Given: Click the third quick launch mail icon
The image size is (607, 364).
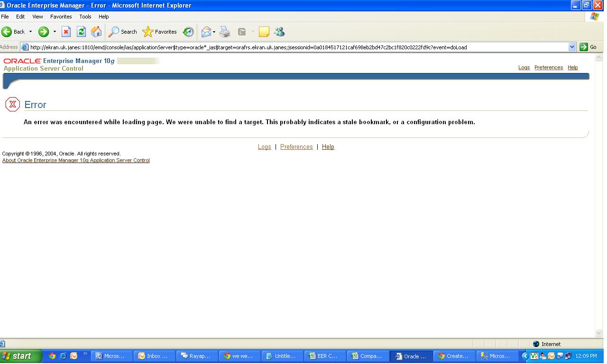Looking at the screenshot, I should pyautogui.click(x=74, y=356).
